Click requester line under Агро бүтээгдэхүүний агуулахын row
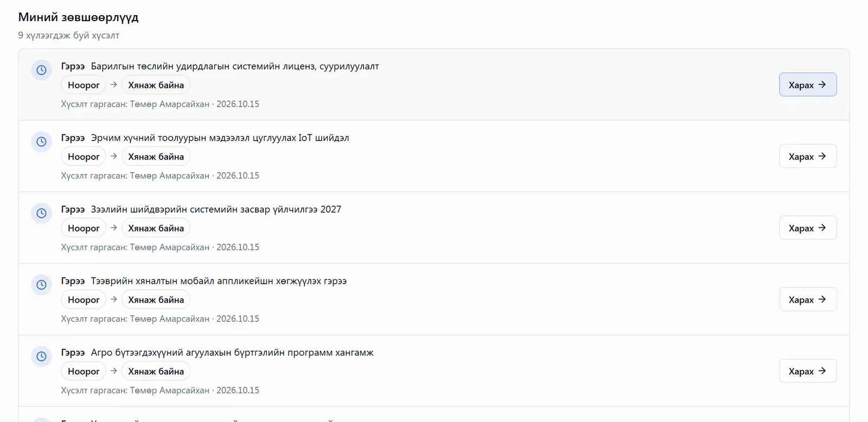868x422 pixels. pos(160,391)
